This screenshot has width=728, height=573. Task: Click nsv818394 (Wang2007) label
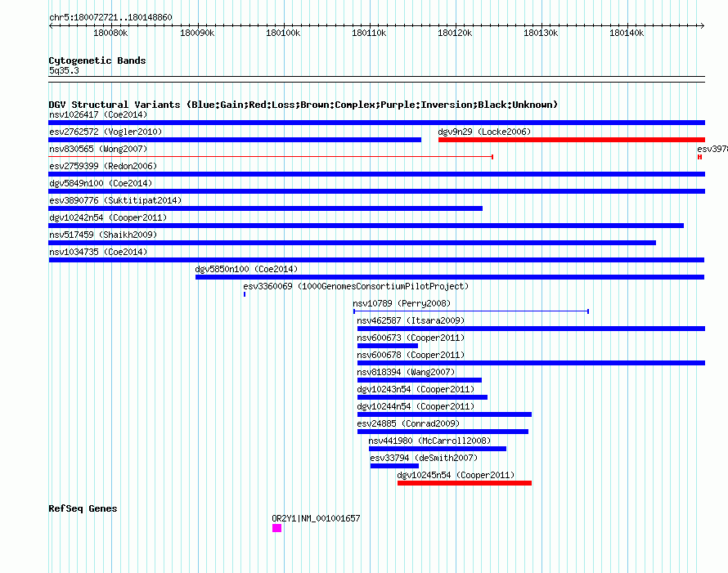[406, 372]
